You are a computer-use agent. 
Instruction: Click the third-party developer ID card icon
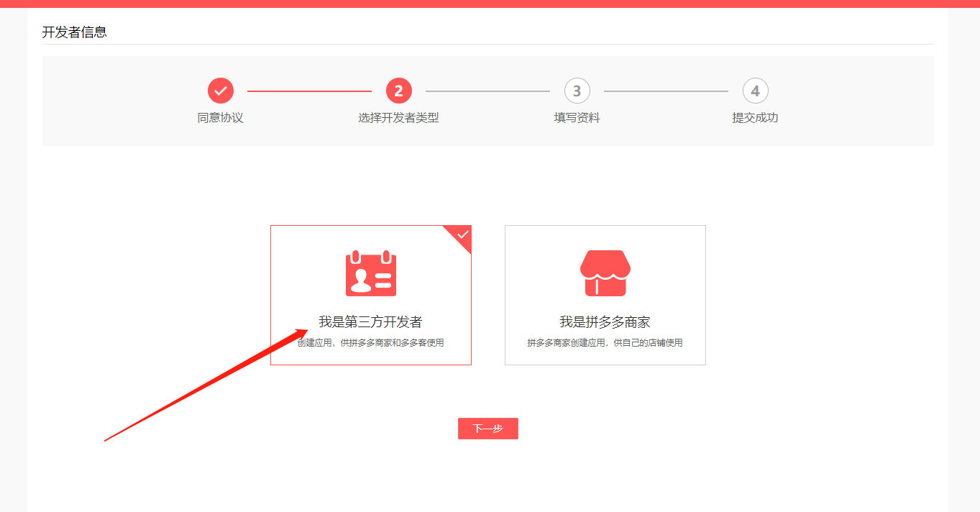click(x=371, y=273)
